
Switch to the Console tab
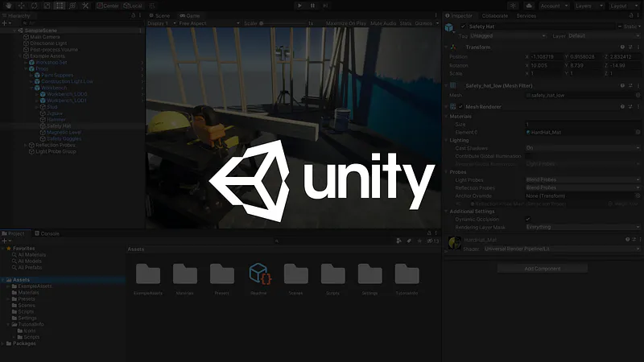coord(47,233)
